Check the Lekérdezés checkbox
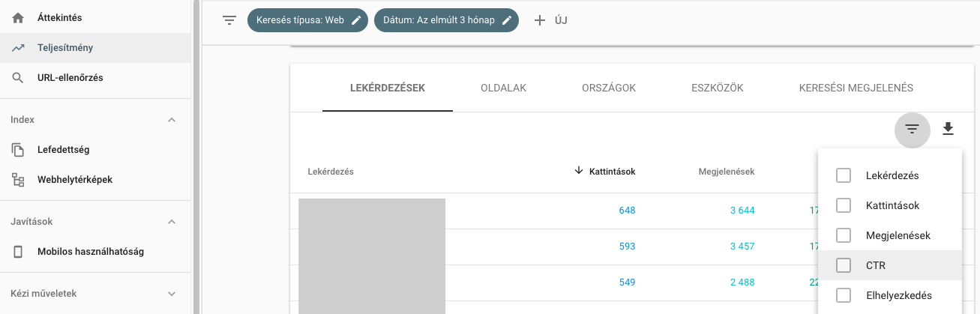This screenshot has width=980, height=314. click(x=844, y=175)
